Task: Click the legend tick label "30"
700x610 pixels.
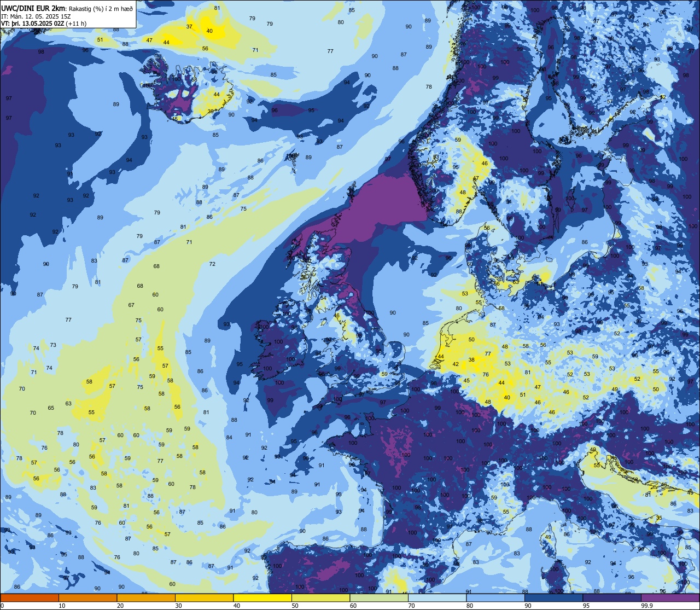Action: [x=178, y=606]
